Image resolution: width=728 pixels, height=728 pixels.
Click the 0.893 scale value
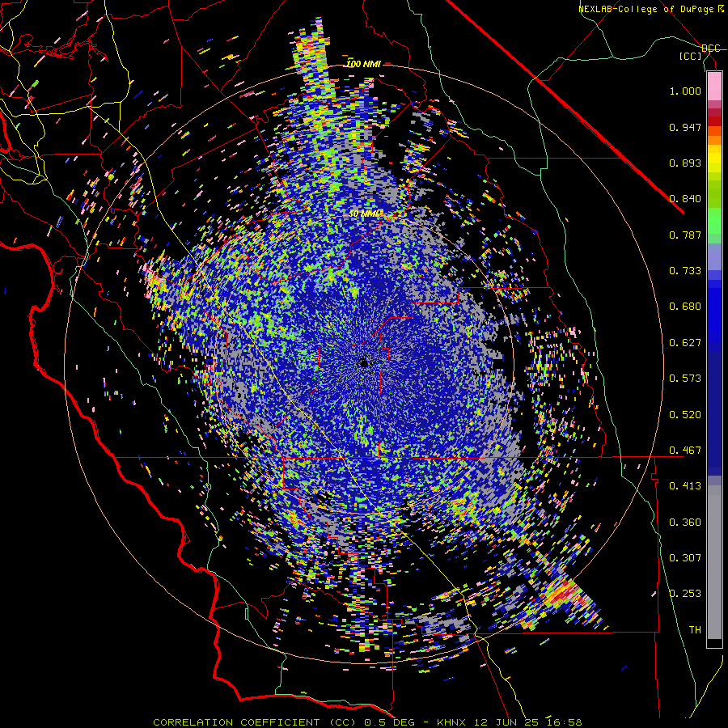click(x=685, y=163)
